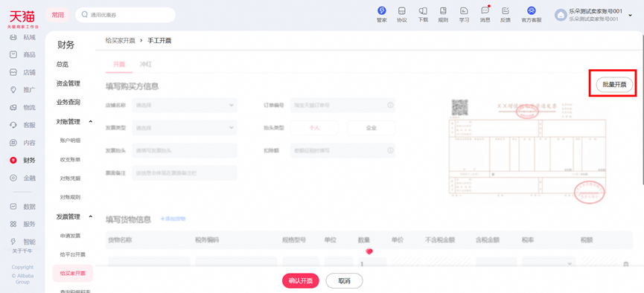The image size is (644, 293).
Task: Click the 票面备注 input field
Action: pyautogui.click(x=185, y=173)
